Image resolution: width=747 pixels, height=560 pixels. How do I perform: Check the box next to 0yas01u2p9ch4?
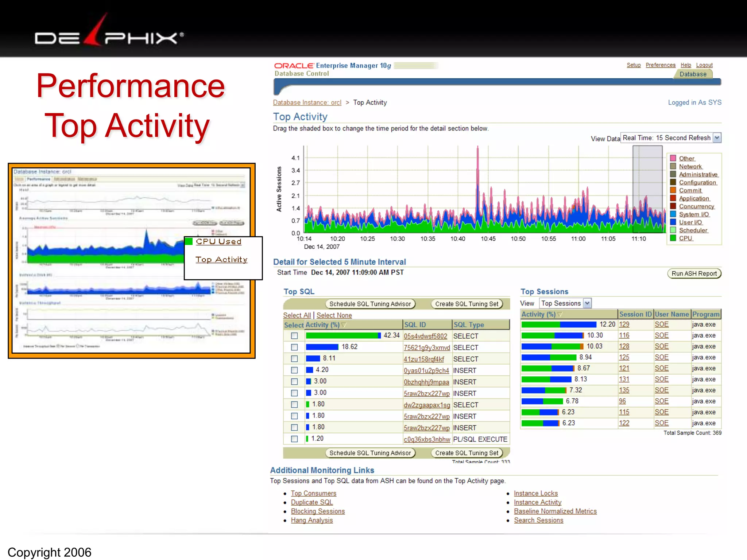pos(294,370)
